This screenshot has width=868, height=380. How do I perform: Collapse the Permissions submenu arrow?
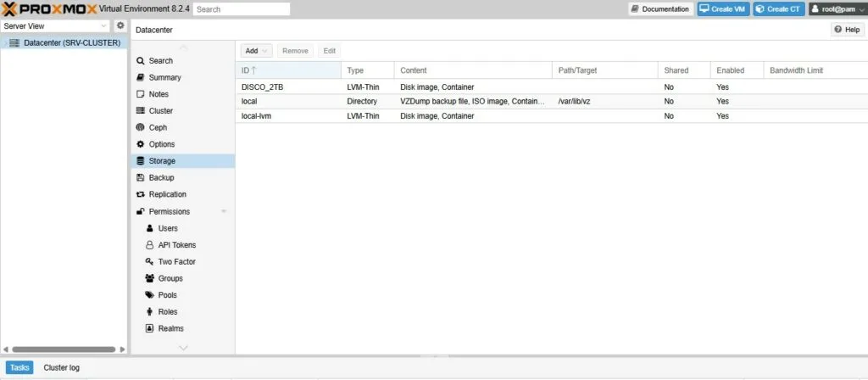point(224,211)
